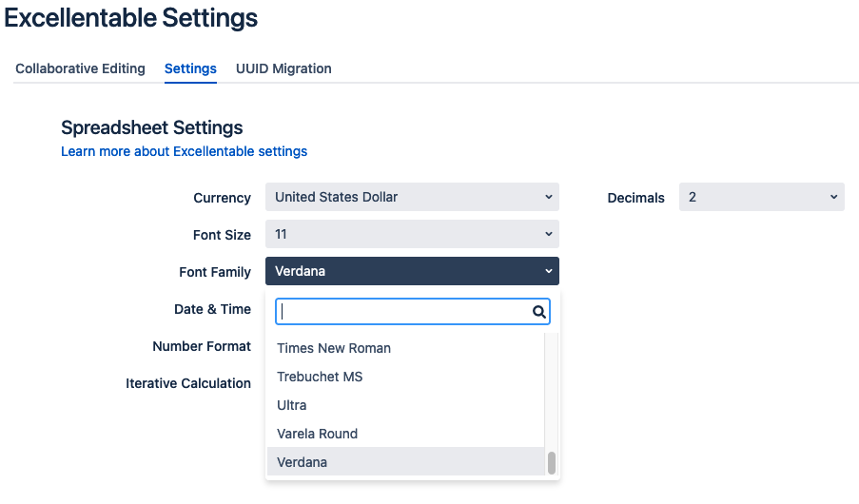Switch to Collaborative Editing tab
Image resolution: width=859 pixels, height=504 pixels.
point(80,68)
